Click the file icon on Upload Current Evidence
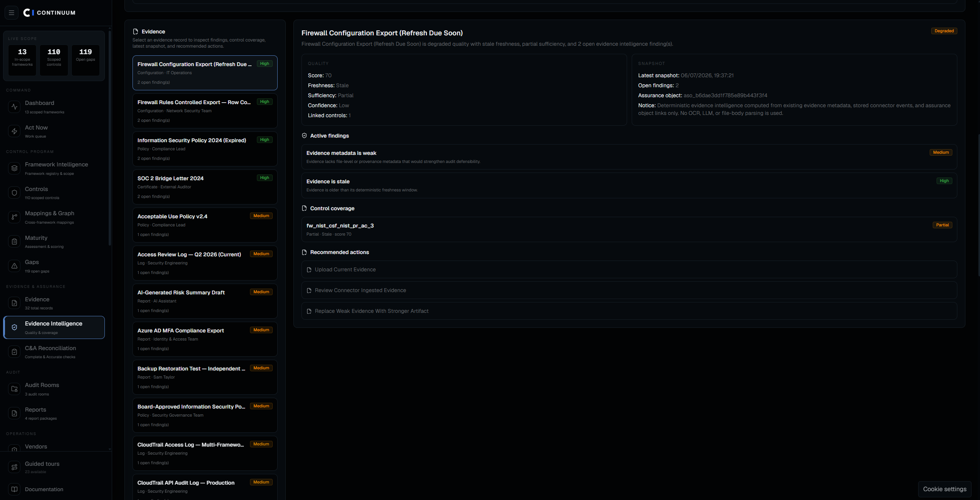The height and width of the screenshot is (500, 980). click(309, 270)
